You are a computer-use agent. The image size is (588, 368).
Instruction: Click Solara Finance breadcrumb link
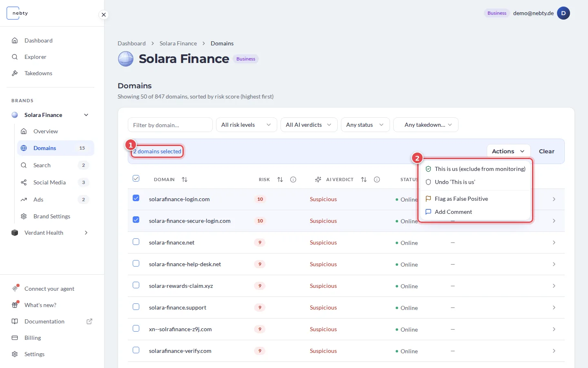(178, 43)
